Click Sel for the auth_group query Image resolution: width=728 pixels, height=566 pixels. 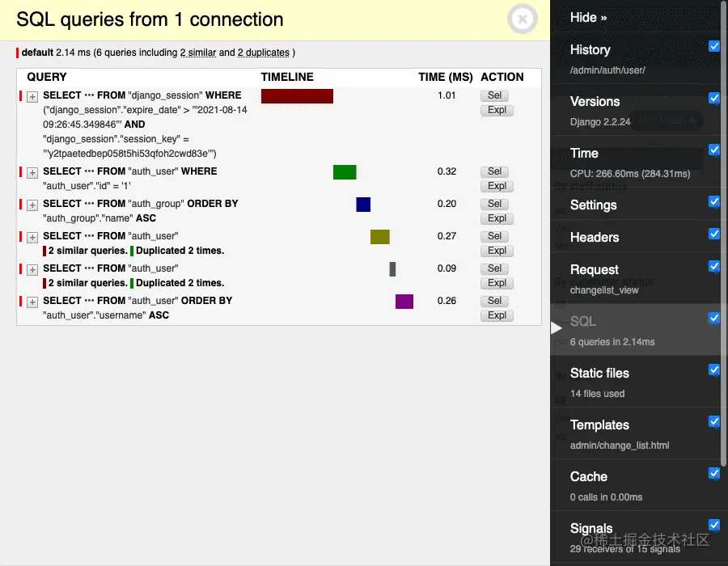pos(494,204)
